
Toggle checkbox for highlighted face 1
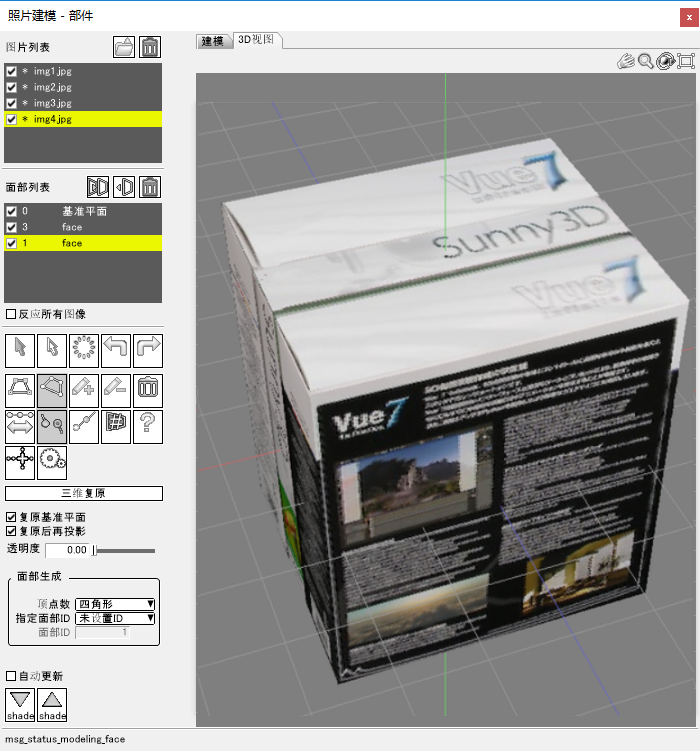pyautogui.click(x=11, y=243)
